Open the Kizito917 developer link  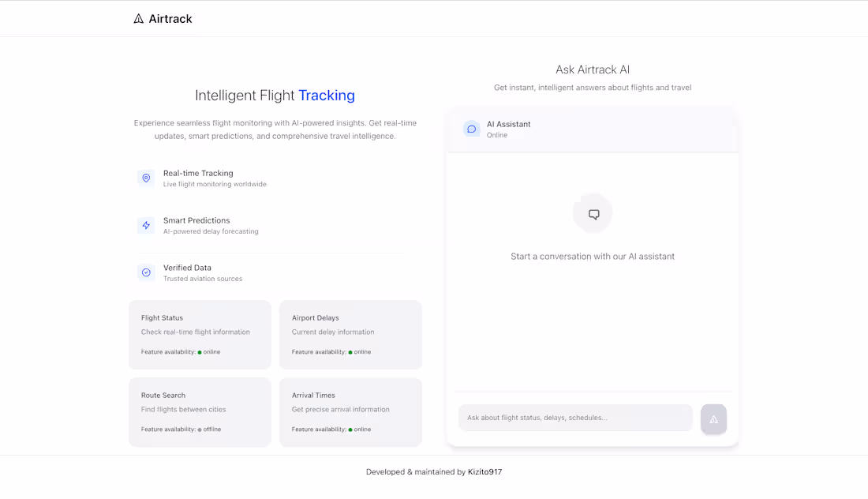pos(485,472)
